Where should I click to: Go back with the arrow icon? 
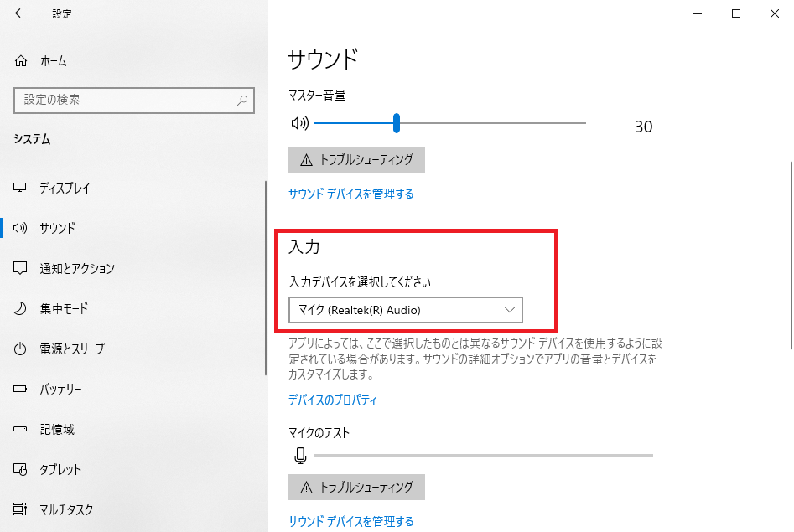20,13
